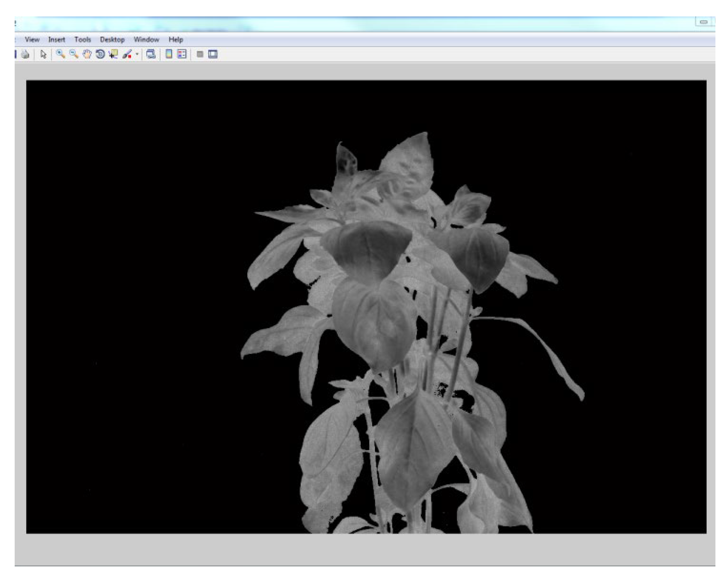Activate the Zoom Out tool
Screen dimensions: 728x579
point(73,54)
